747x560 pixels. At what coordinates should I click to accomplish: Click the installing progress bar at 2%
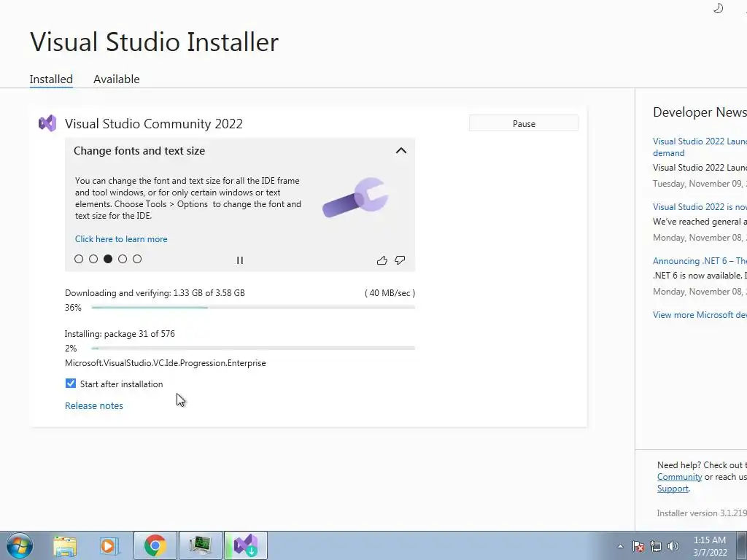pyautogui.click(x=253, y=348)
